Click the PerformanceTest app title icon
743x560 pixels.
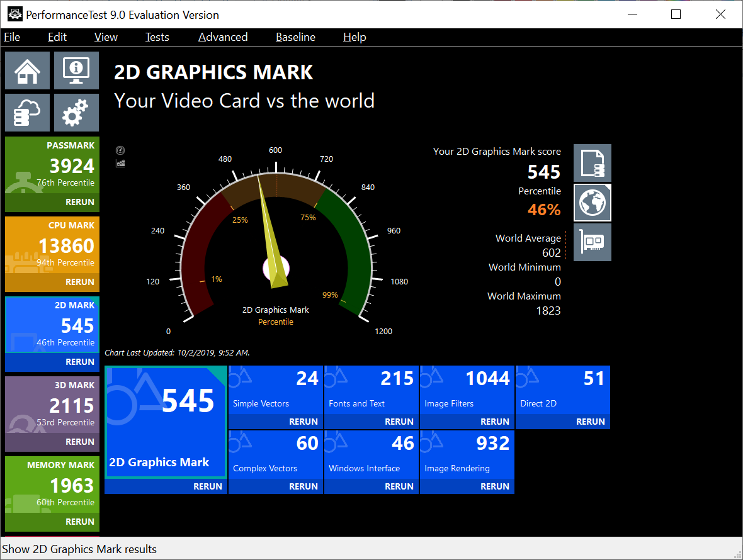14,14
